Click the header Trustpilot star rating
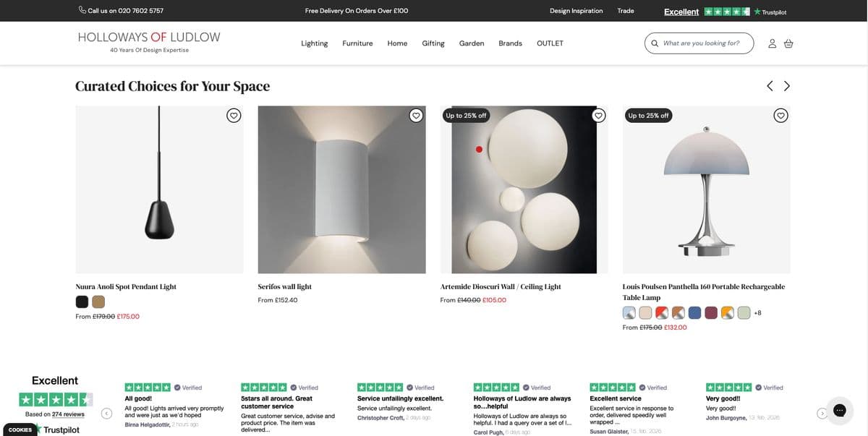868x436 pixels. (x=727, y=12)
